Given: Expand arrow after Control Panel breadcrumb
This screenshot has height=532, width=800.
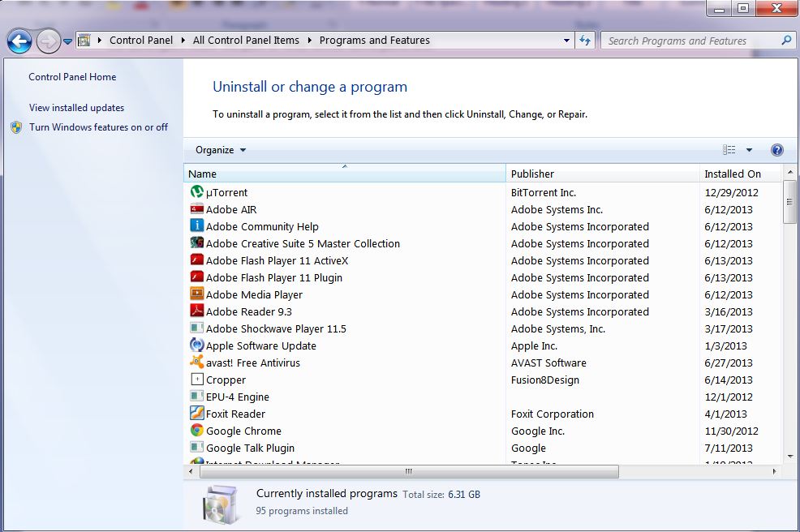Looking at the screenshot, I should point(183,41).
